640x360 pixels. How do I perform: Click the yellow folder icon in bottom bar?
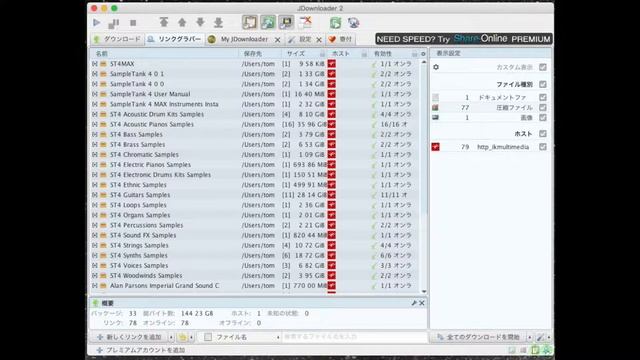(x=182, y=337)
